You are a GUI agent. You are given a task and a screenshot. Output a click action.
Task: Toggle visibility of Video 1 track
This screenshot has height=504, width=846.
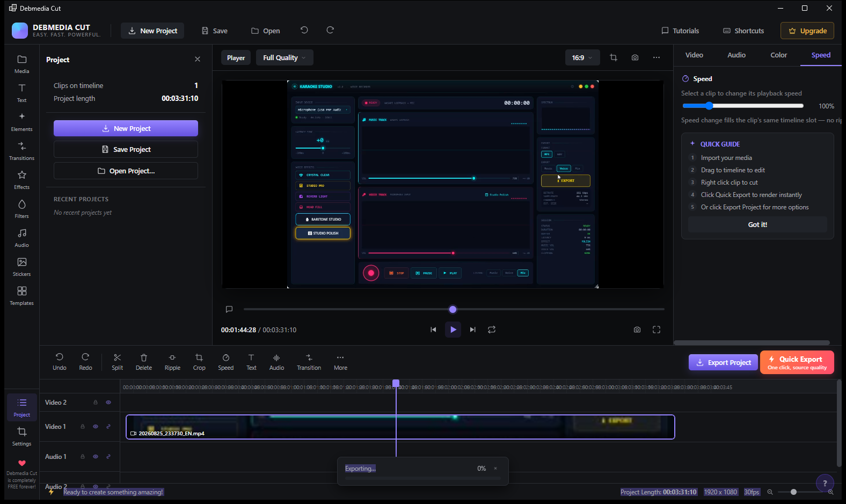[x=96, y=427]
